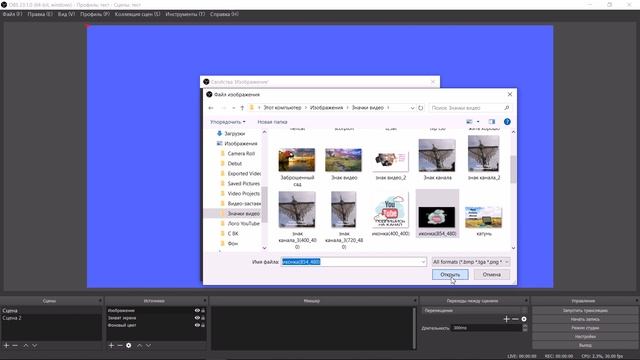Toggle visibility of Фоновый цвет source
Image resolution: width=640 pixels, height=360 pixels.
tap(197, 325)
